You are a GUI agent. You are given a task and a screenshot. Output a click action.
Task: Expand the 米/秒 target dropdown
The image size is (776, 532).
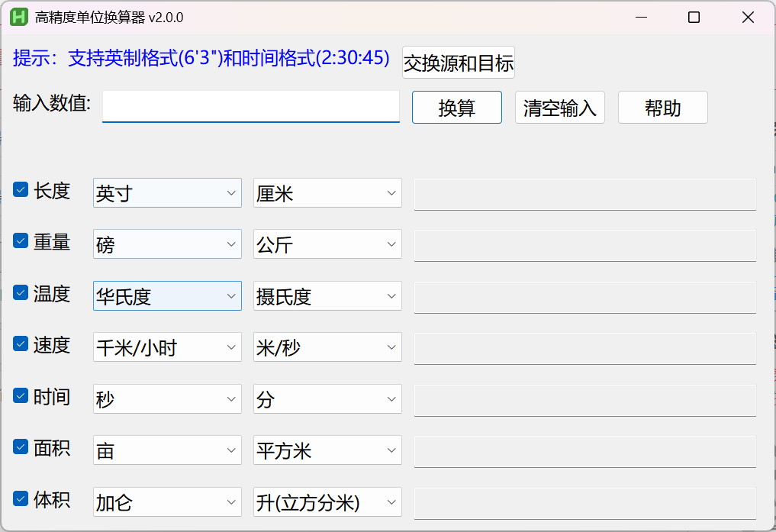pyautogui.click(x=327, y=348)
